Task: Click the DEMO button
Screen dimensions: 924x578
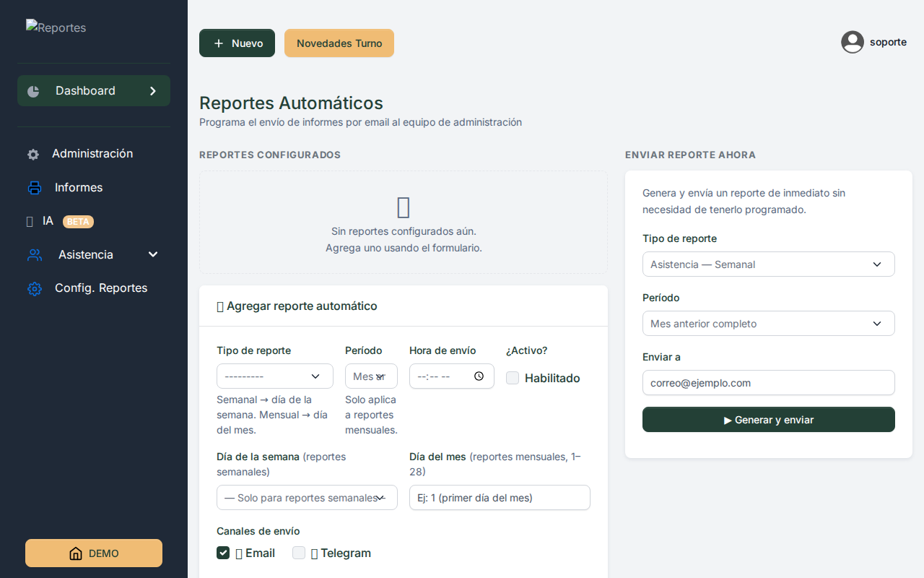Action: point(94,553)
